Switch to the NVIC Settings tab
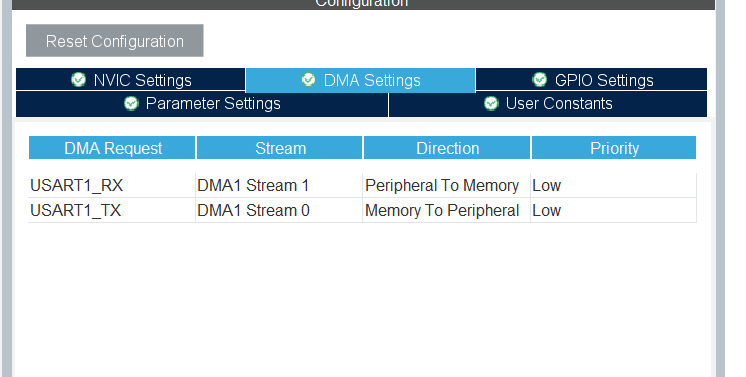Viewport: 746px width, 377px height. tap(131, 79)
